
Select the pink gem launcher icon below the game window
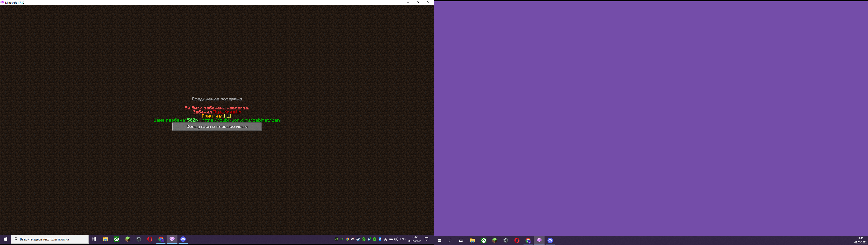pos(172,239)
